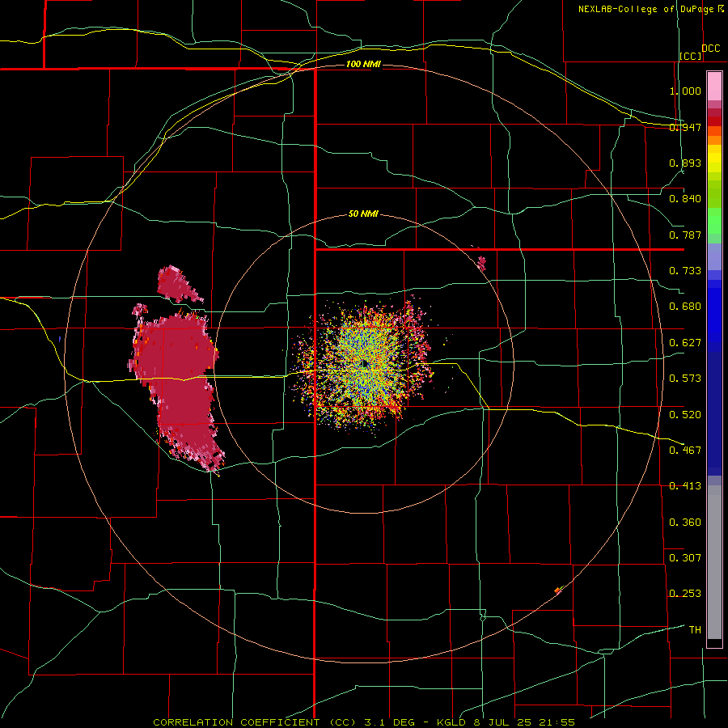
Task: Click the bright green color bar segment
Action: click(x=714, y=221)
